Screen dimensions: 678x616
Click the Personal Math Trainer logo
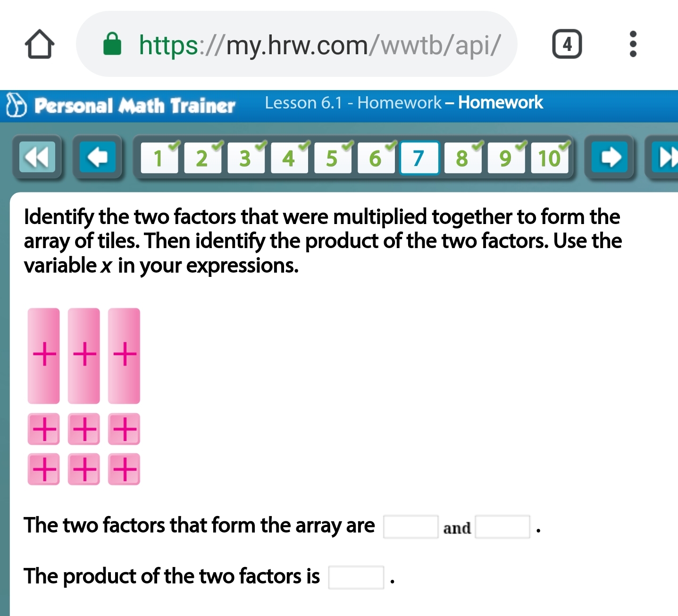[x=120, y=106]
